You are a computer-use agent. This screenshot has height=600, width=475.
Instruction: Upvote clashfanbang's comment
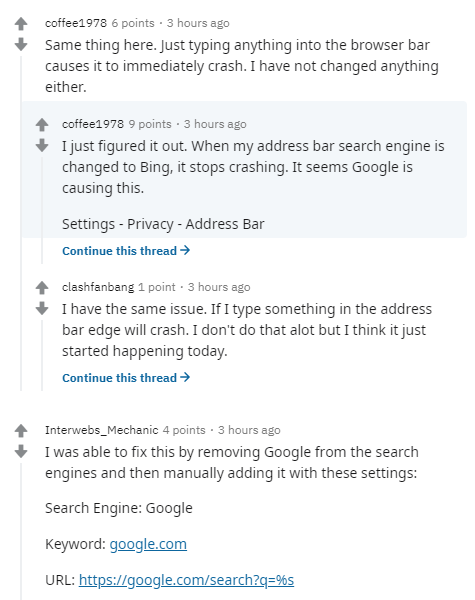click(42, 288)
